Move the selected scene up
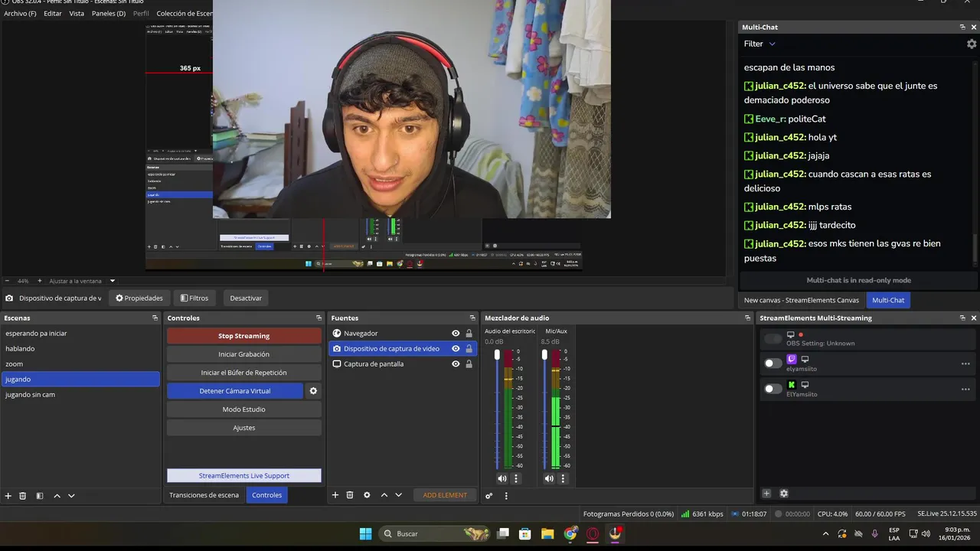980x551 pixels. (57, 496)
